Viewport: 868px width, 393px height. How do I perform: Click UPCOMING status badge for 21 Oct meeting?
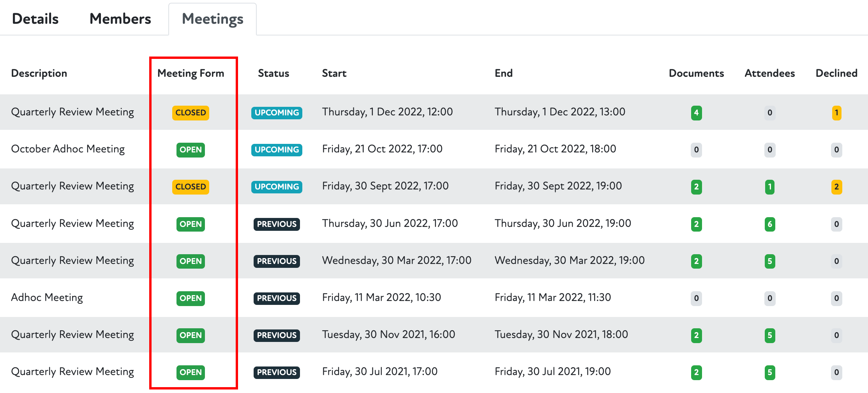tap(277, 150)
